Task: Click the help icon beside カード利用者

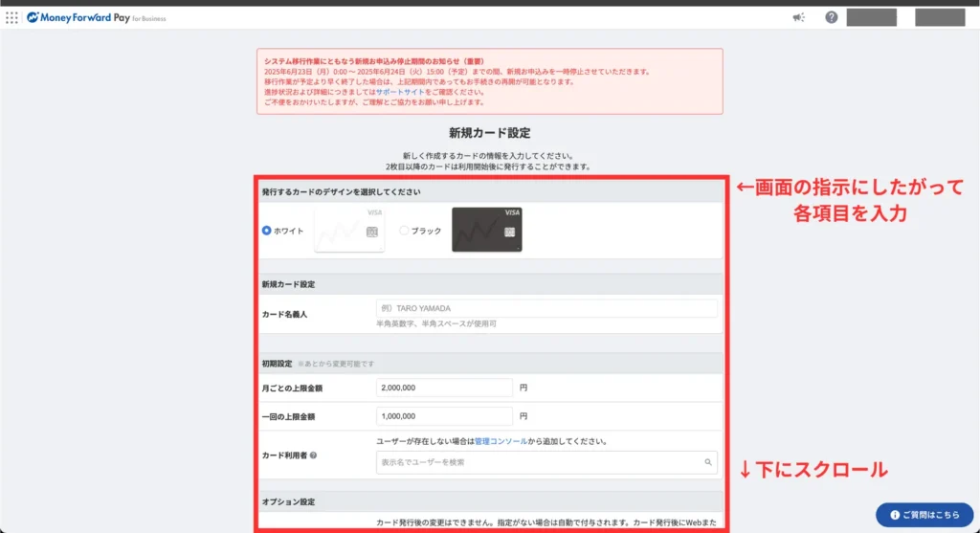Action: coord(314,455)
